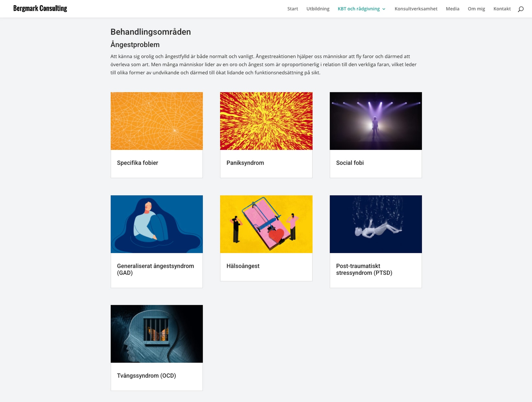The width and height of the screenshot is (532, 402).
Task: Open the Social fobi title link
Action: click(x=350, y=163)
